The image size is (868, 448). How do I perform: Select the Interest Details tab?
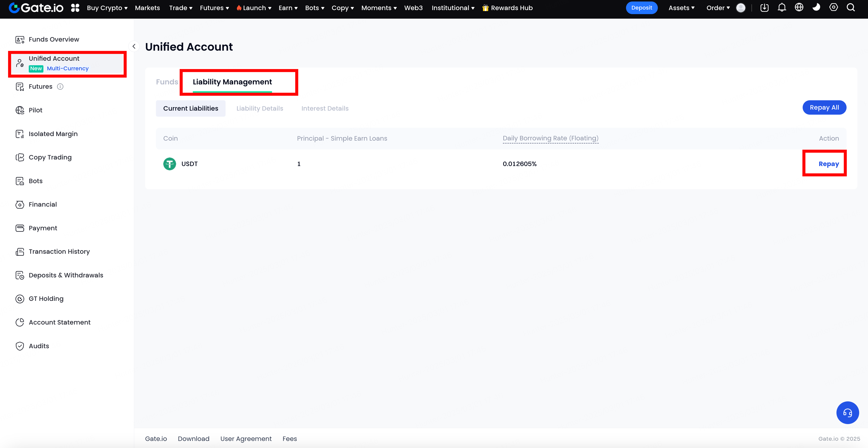pos(325,108)
